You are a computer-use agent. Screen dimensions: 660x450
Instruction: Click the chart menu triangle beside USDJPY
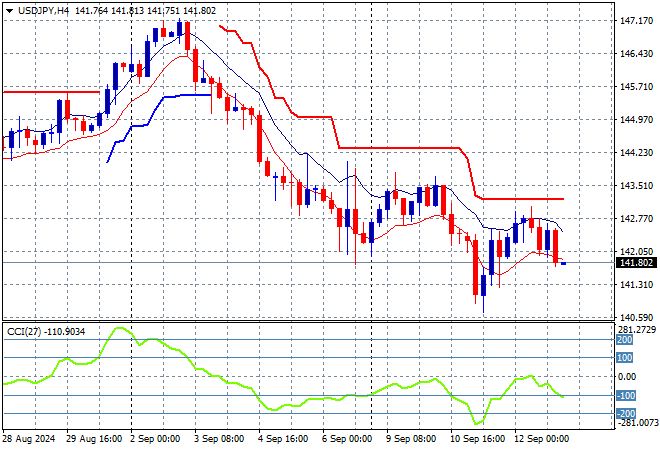[9, 10]
